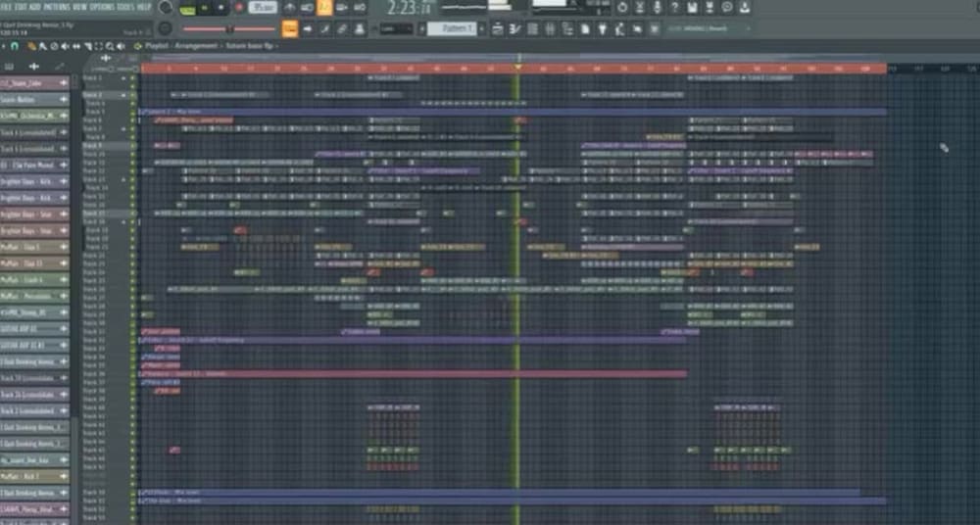980x525 pixels.
Task: Select the Playlist draw pencil tool
Action: point(31,46)
